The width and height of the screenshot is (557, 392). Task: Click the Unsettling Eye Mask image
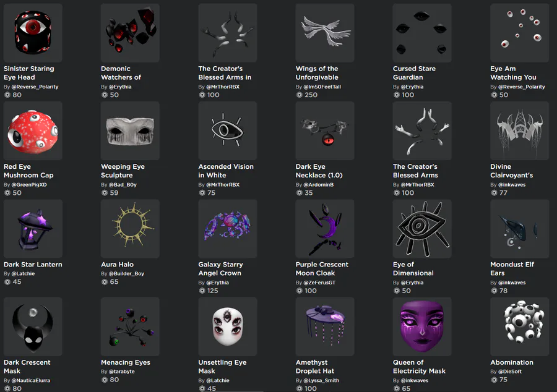(227, 326)
